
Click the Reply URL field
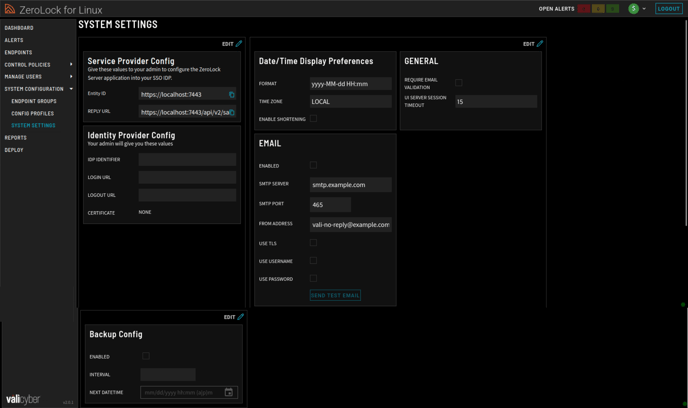(x=187, y=112)
